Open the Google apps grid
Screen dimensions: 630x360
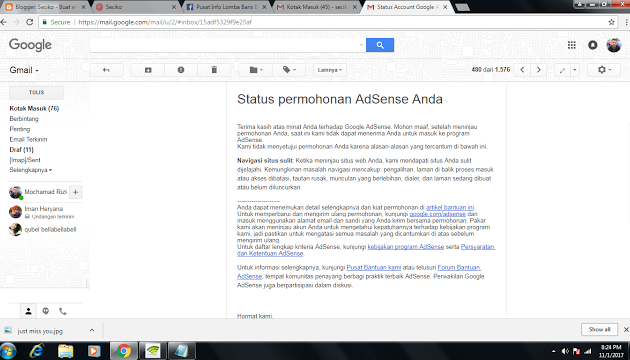coord(571,45)
